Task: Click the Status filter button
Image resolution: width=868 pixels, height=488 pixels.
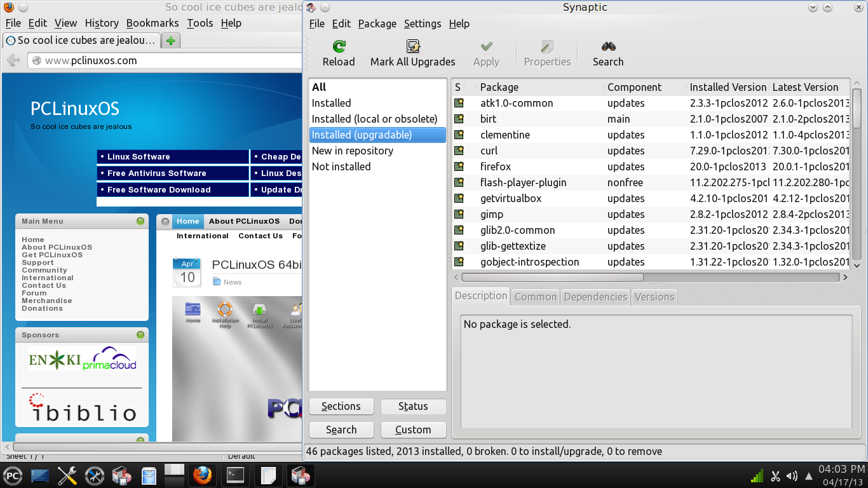Action: (x=413, y=407)
